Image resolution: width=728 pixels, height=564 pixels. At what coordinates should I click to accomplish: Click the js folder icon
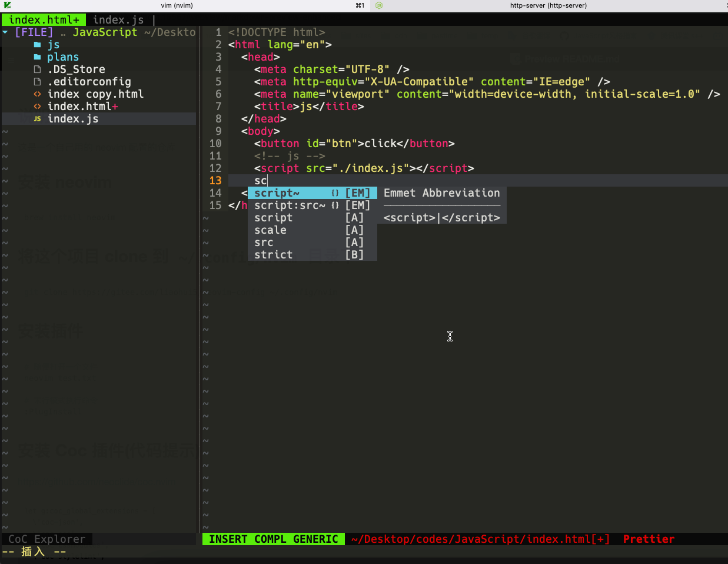click(37, 45)
